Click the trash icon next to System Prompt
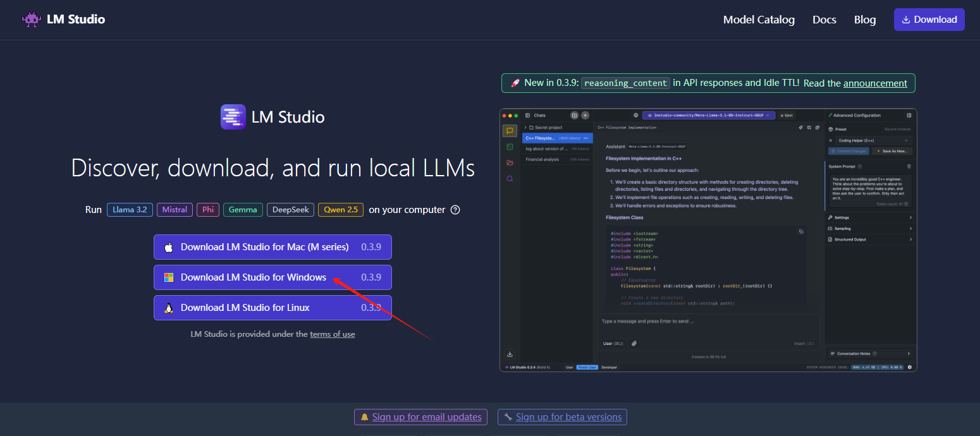Screen dimensions: 980x436 click(909, 166)
